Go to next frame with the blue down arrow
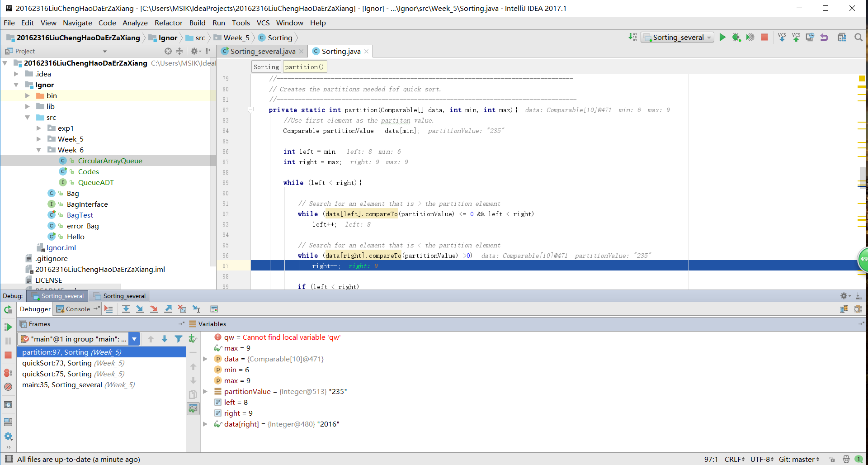Screen dimensions: 868x465 tap(165, 339)
